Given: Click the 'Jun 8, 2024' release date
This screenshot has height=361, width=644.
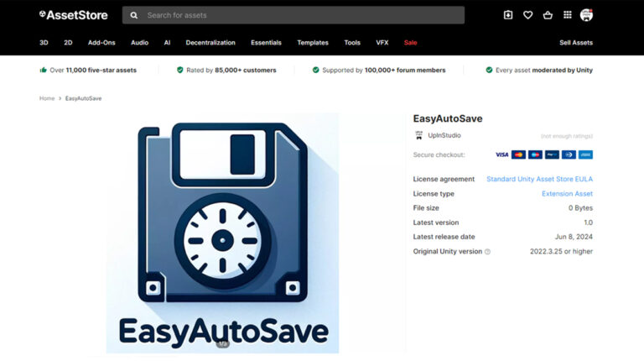Looking at the screenshot, I should pos(574,237).
